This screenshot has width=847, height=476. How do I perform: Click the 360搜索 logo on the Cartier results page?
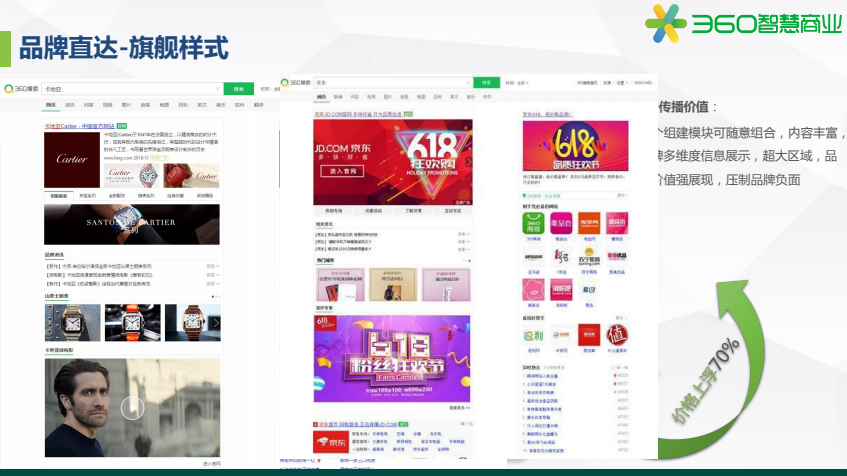pyautogui.click(x=22, y=89)
